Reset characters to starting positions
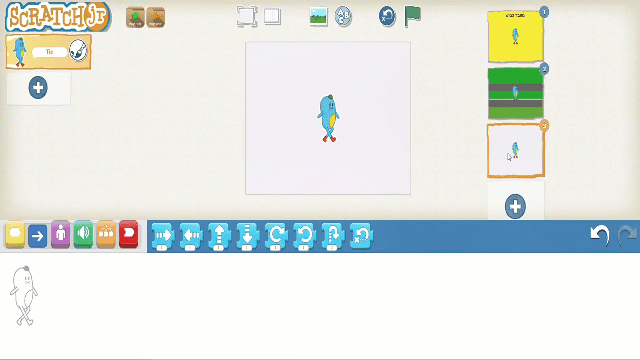This screenshot has height=360, width=640. [387, 16]
